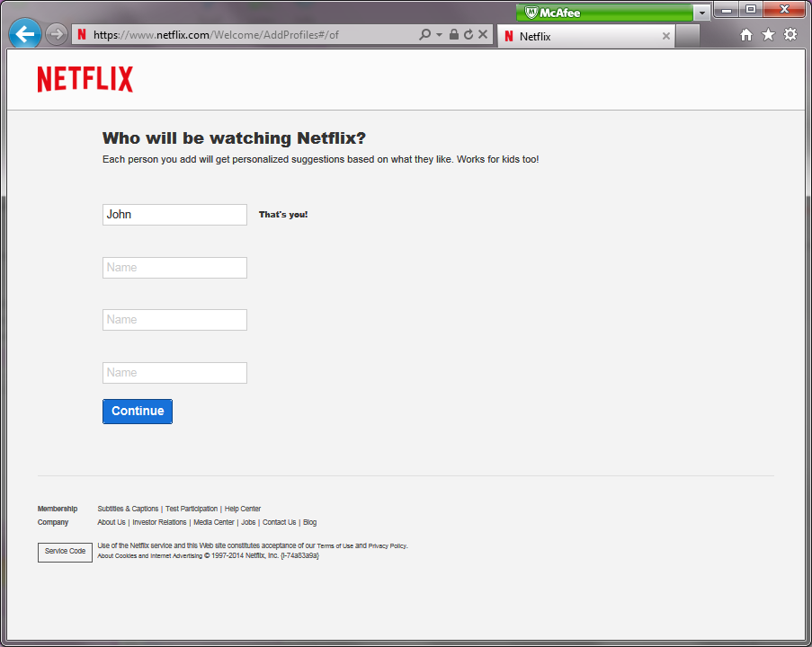Maximize the browser window

click(x=750, y=10)
